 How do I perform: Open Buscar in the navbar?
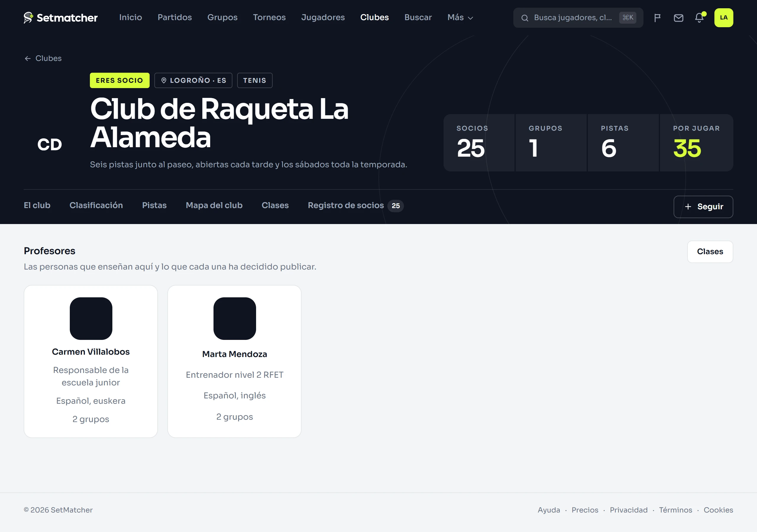pos(418,17)
